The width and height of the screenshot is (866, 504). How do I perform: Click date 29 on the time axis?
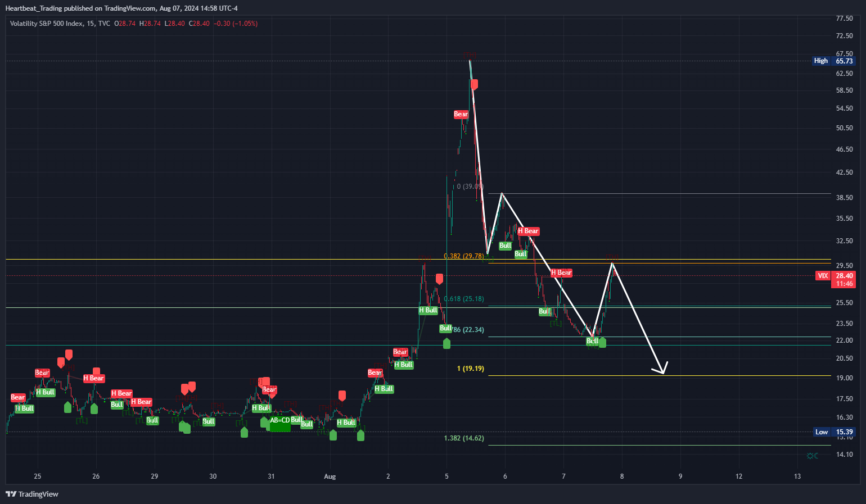pyautogui.click(x=155, y=476)
